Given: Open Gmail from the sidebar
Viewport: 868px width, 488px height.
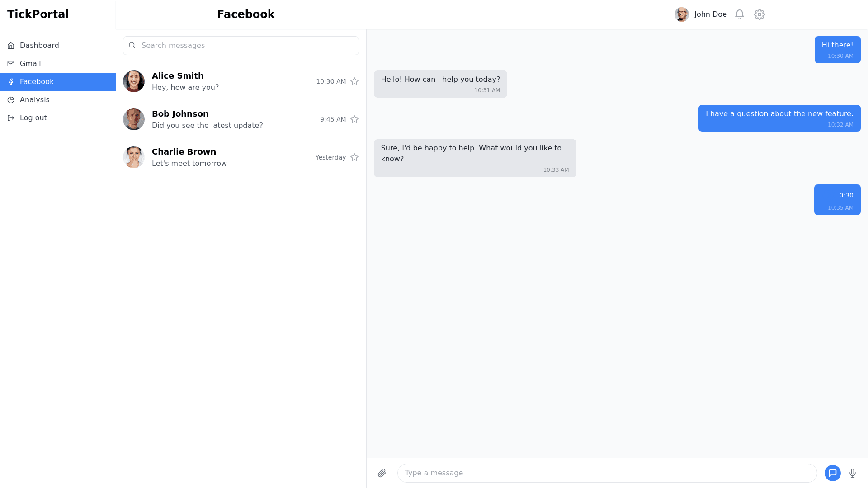Looking at the screenshot, I should (30, 64).
